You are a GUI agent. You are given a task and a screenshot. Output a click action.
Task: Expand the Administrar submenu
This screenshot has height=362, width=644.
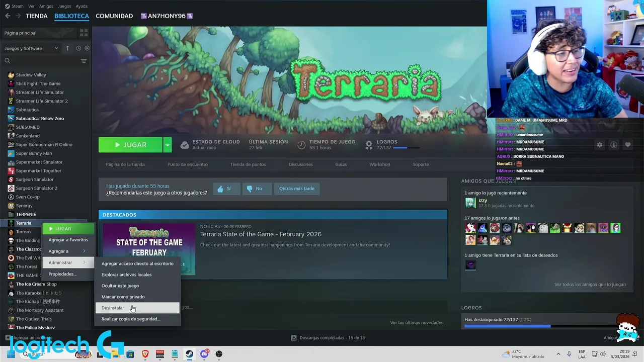(68, 262)
